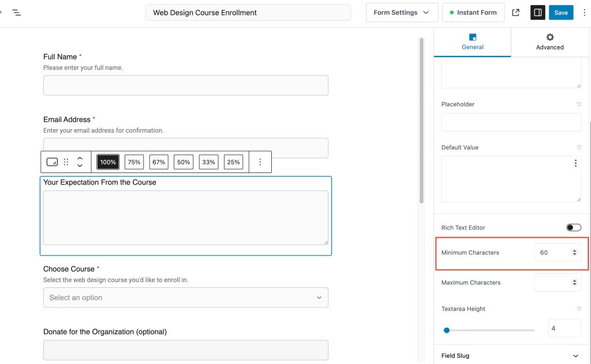Set field width to 25%

click(x=233, y=162)
